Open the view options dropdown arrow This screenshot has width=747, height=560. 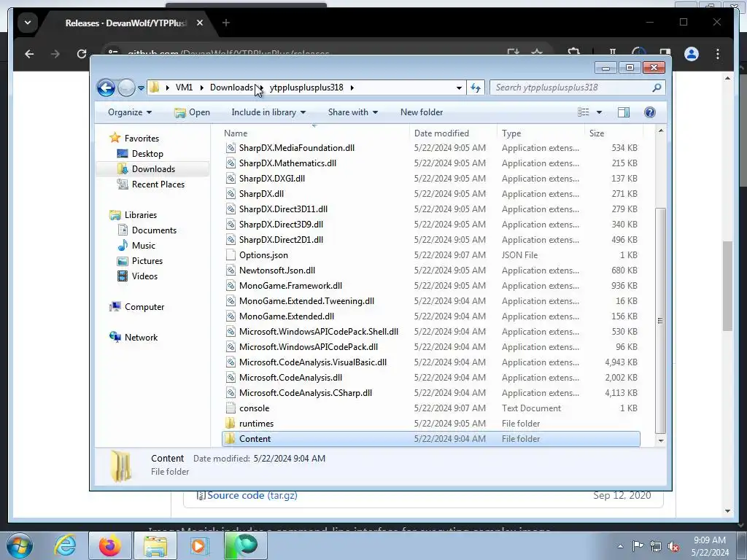pos(599,112)
